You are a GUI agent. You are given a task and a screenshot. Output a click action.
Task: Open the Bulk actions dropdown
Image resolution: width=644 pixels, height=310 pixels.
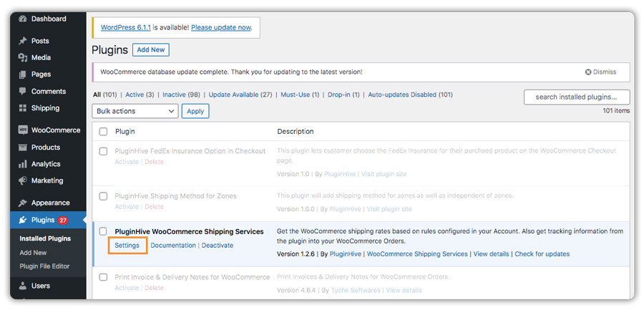135,111
